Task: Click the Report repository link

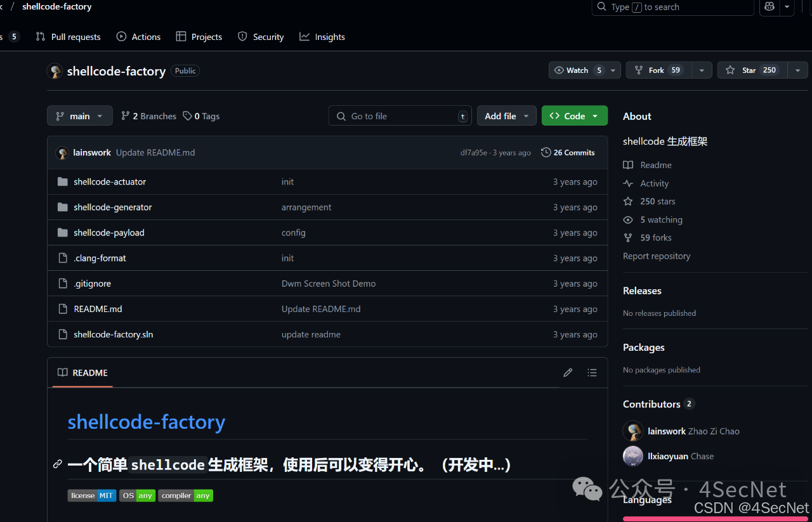Action: 657,256
